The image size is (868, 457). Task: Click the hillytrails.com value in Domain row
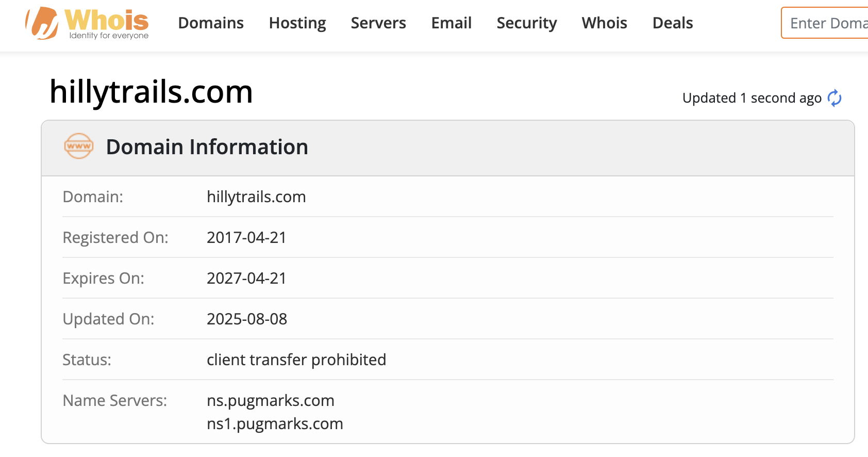(256, 197)
